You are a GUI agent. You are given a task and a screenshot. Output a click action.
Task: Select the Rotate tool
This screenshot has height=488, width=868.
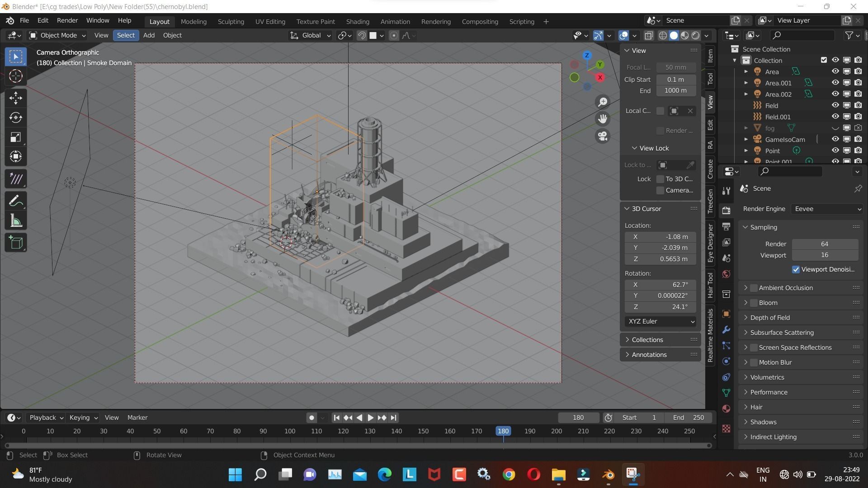tap(16, 117)
